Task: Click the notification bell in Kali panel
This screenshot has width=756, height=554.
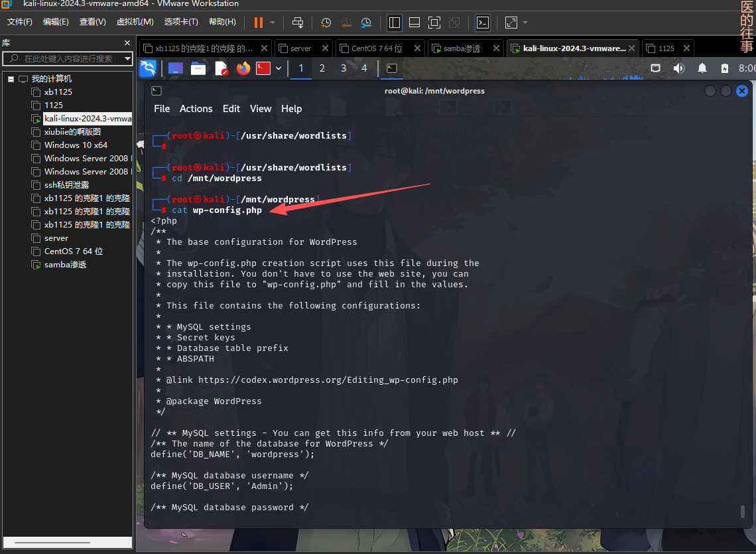Action: (x=702, y=68)
